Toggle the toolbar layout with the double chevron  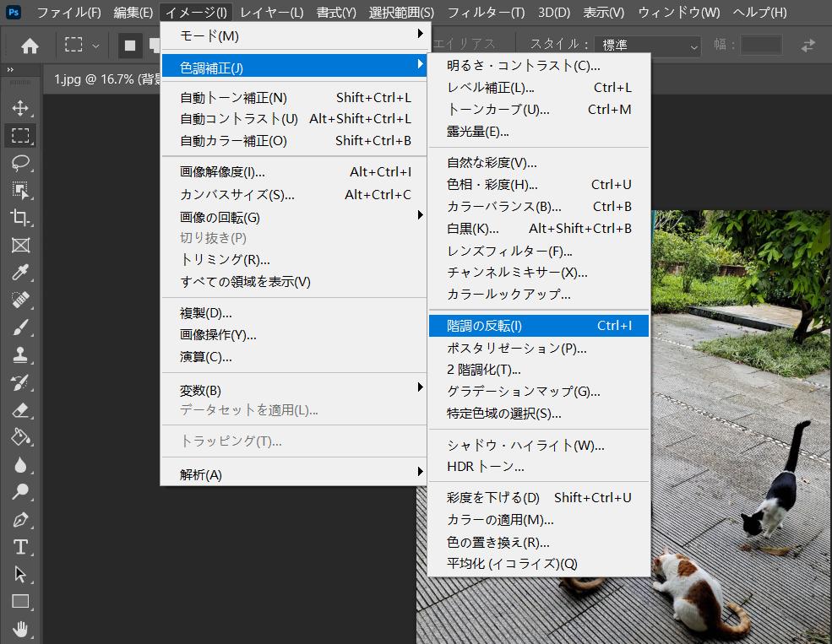click(x=9, y=71)
